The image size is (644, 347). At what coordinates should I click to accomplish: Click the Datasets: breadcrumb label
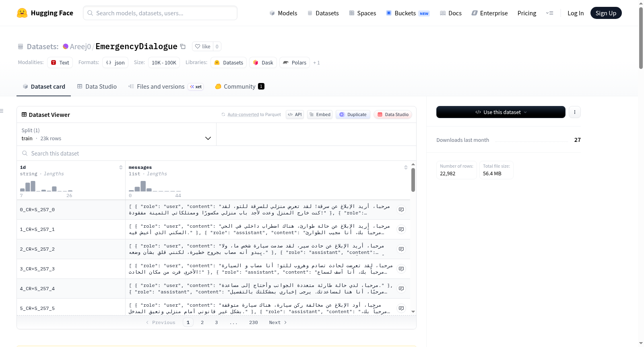42,46
